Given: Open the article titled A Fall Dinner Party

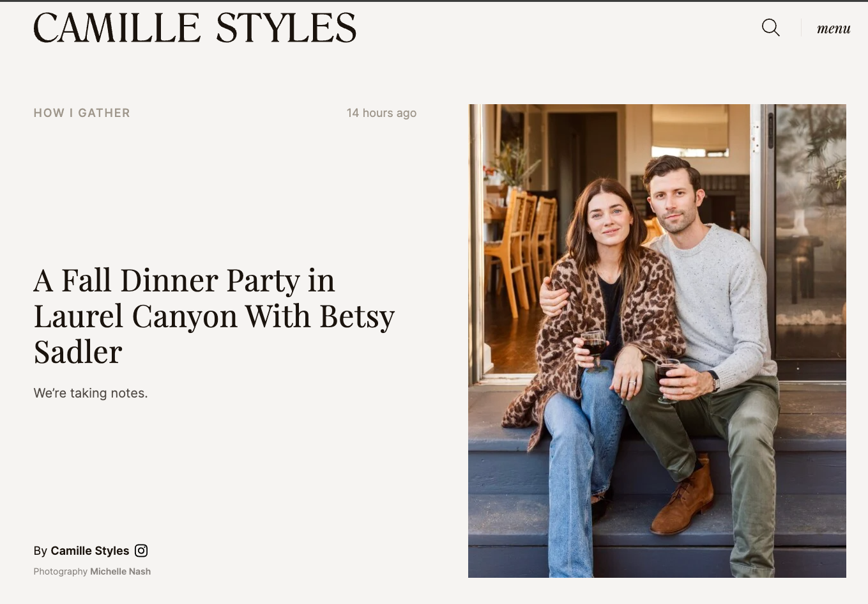Looking at the screenshot, I should (214, 316).
